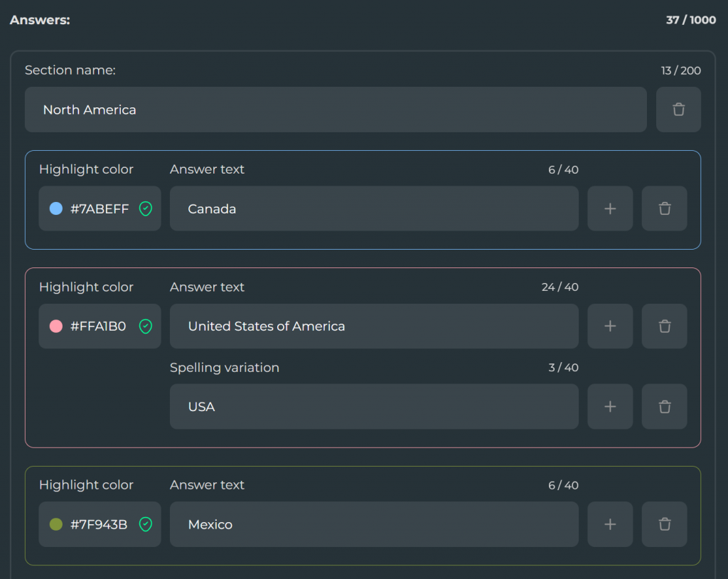728x579 pixels.
Task: Edit the North America section name field
Action: pos(336,110)
